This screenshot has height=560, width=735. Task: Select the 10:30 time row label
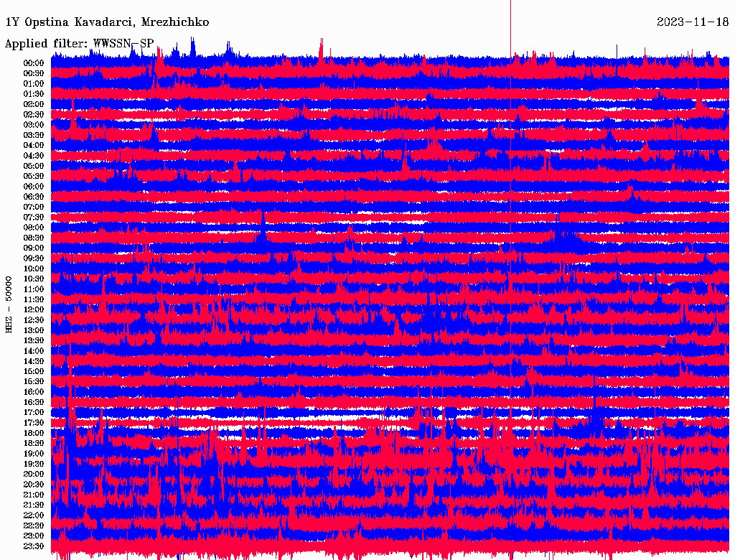tap(34, 279)
